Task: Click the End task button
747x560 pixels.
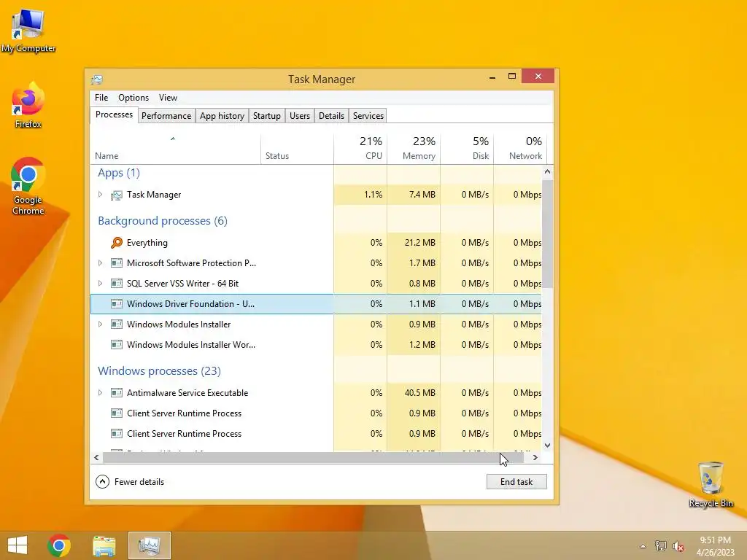Action: click(516, 482)
